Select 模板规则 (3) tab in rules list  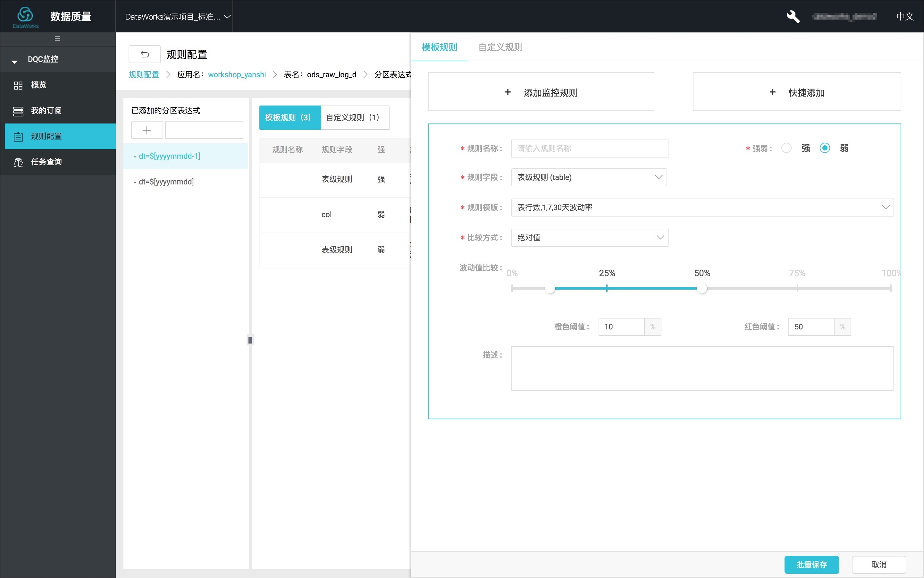click(290, 118)
